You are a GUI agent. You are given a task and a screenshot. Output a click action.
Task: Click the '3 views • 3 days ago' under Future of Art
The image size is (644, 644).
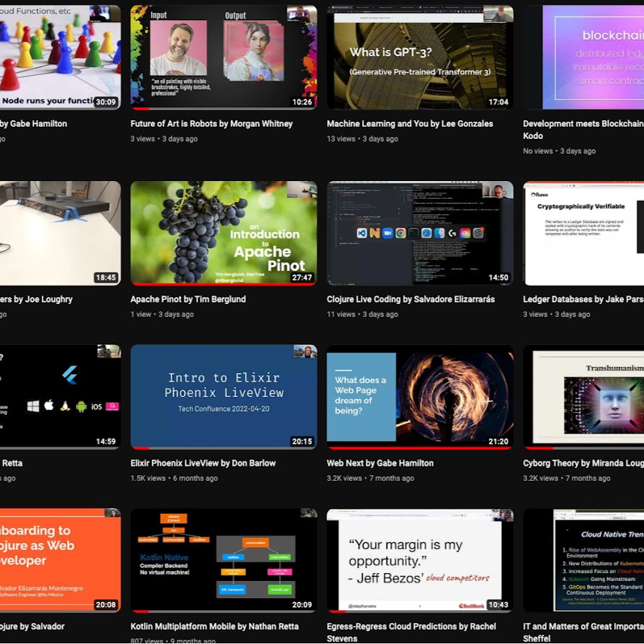[x=164, y=139]
